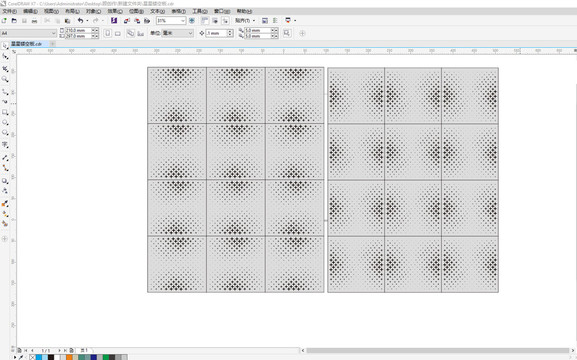Toggle Show guidelines button
Screen dimensions: 577x360
(x=225, y=21)
